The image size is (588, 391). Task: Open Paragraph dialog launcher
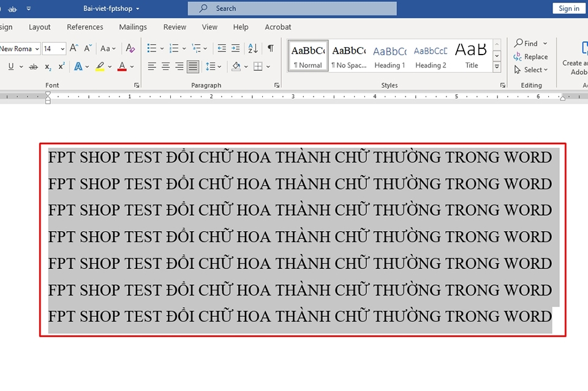point(277,86)
